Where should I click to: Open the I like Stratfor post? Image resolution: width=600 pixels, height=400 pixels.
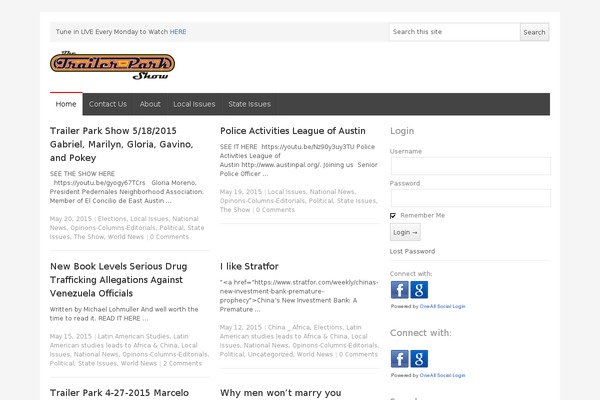[249, 266]
